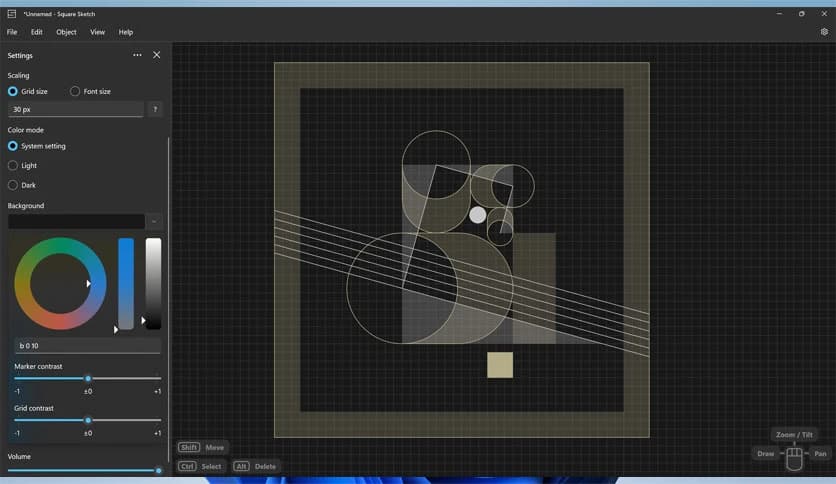Image resolution: width=836 pixels, height=484 pixels.
Task: Click the Zoom / Tilt hint label
Action: 794,435
